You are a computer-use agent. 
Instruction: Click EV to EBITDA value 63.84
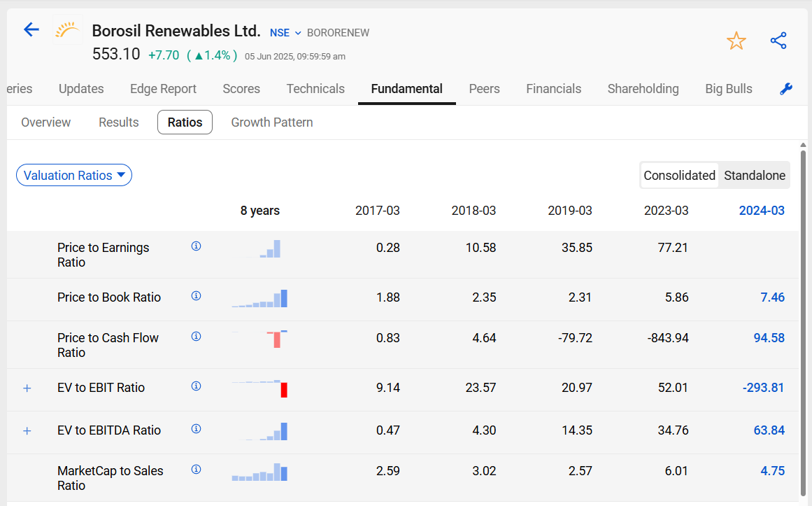click(x=769, y=430)
